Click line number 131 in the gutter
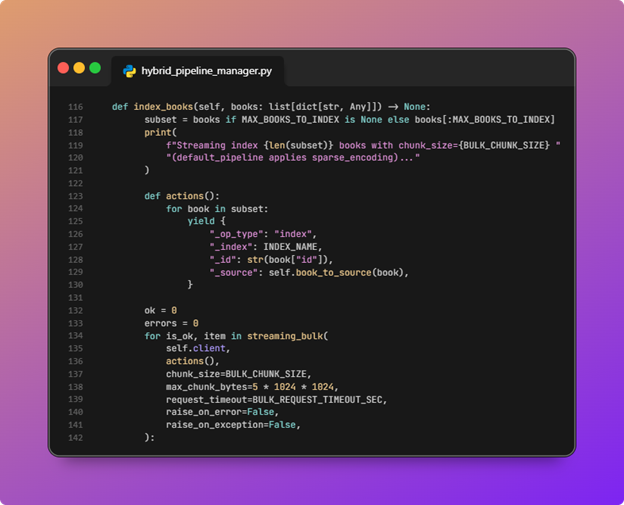Image resolution: width=624 pixels, height=505 pixels. point(76,298)
